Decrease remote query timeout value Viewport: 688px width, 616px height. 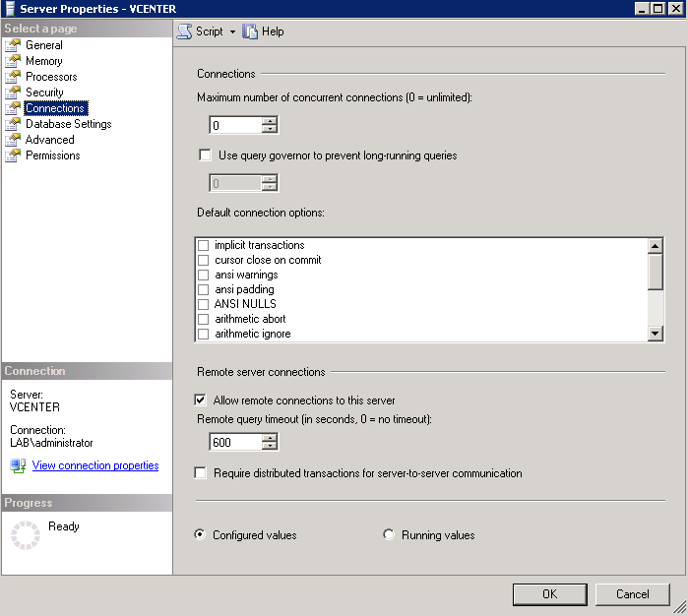(x=270, y=446)
